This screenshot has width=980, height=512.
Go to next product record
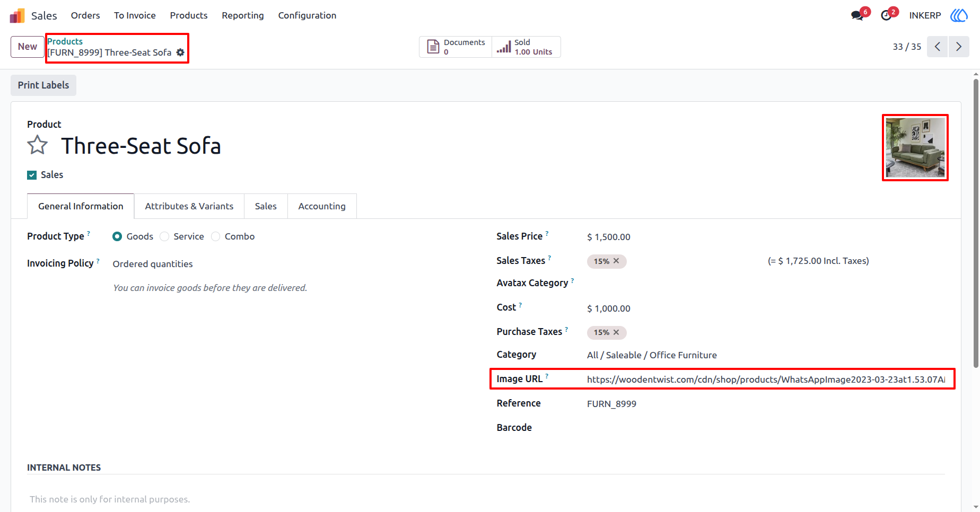tap(959, 47)
